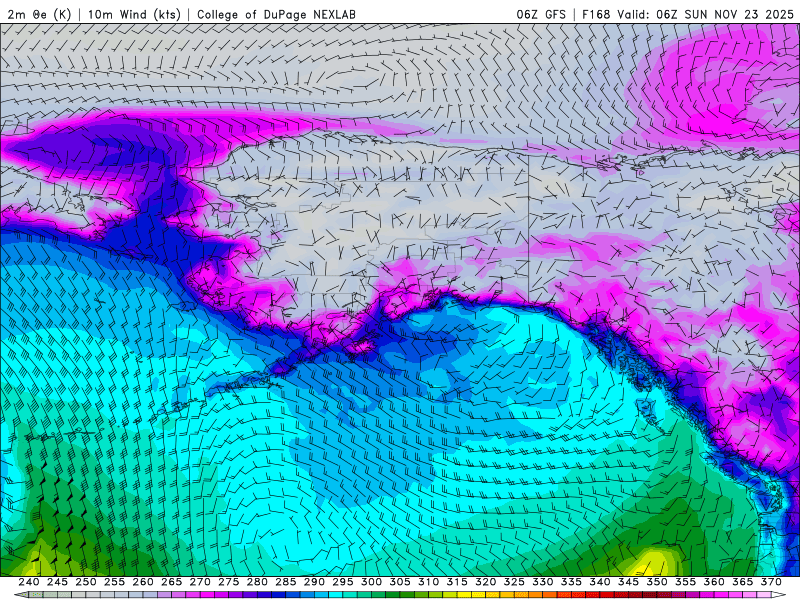The image size is (800, 600).
Task: Click the 295 color bar label
Action: (x=343, y=582)
